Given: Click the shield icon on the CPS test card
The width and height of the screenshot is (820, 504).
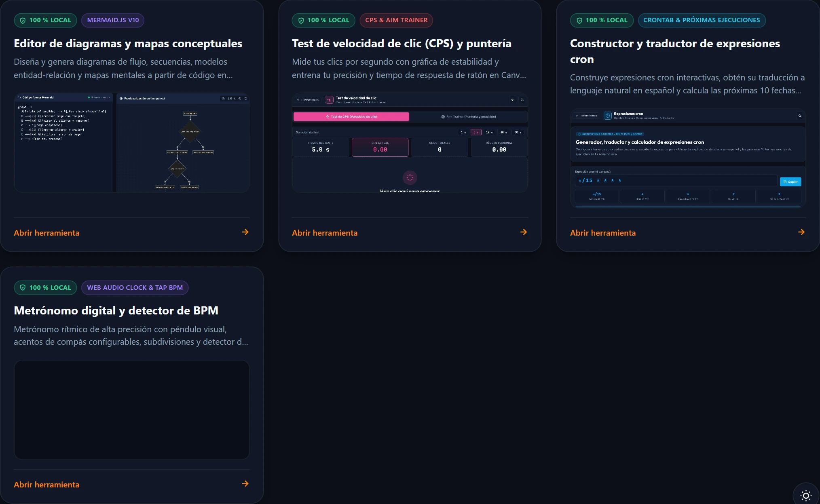Looking at the screenshot, I should coord(301,20).
